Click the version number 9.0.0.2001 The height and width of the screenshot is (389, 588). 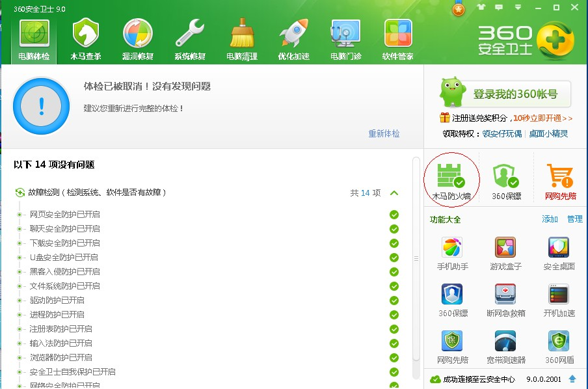click(x=543, y=379)
